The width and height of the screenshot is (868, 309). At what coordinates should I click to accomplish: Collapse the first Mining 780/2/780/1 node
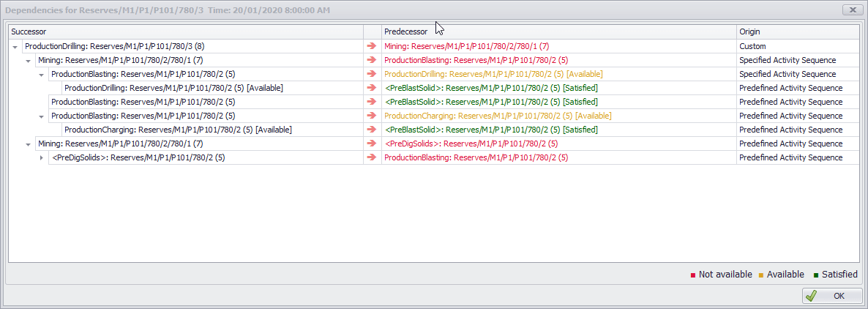tap(29, 61)
